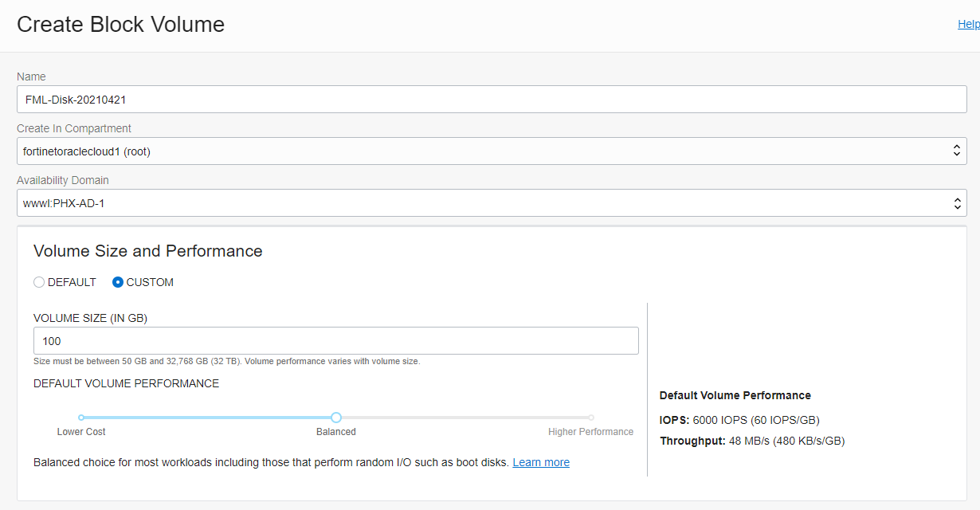Viewport: 980px width, 510px height.
Task: Click the Balanced slider position label
Action: pos(335,432)
